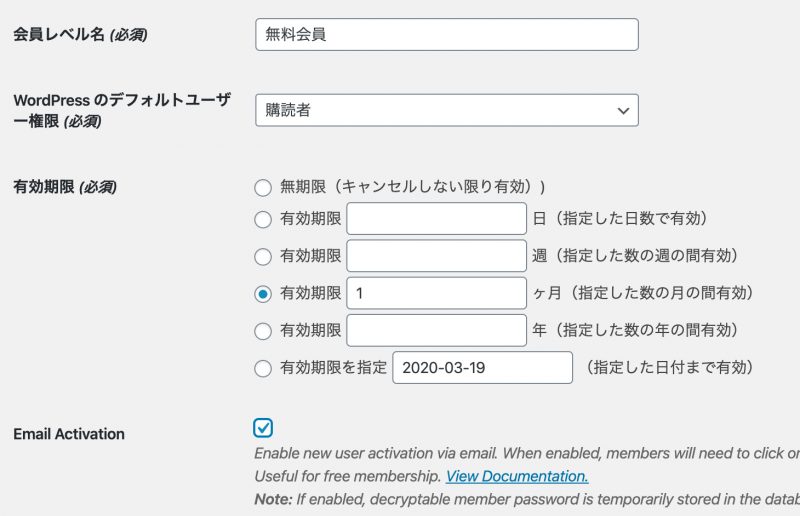Click the days expiry number field
Screen dimensions: 800x516
436,219
